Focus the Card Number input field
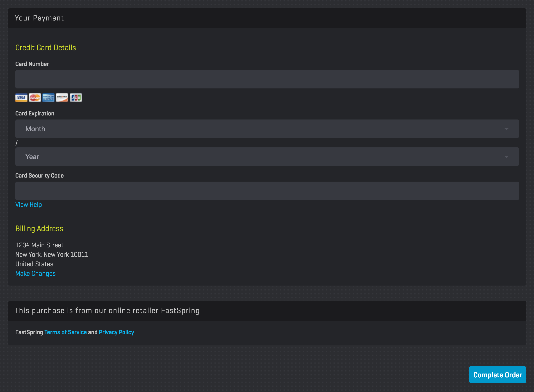This screenshot has width=534, height=392. pos(267,79)
